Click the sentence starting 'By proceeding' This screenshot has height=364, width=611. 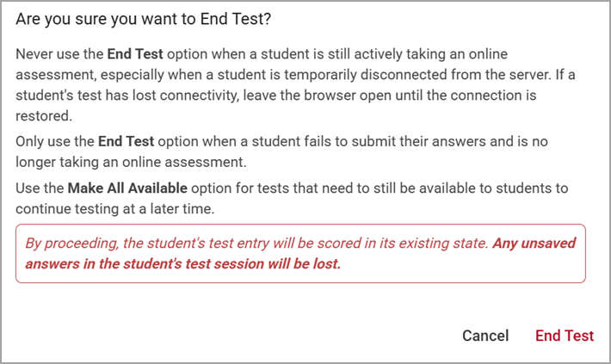[x=256, y=244]
